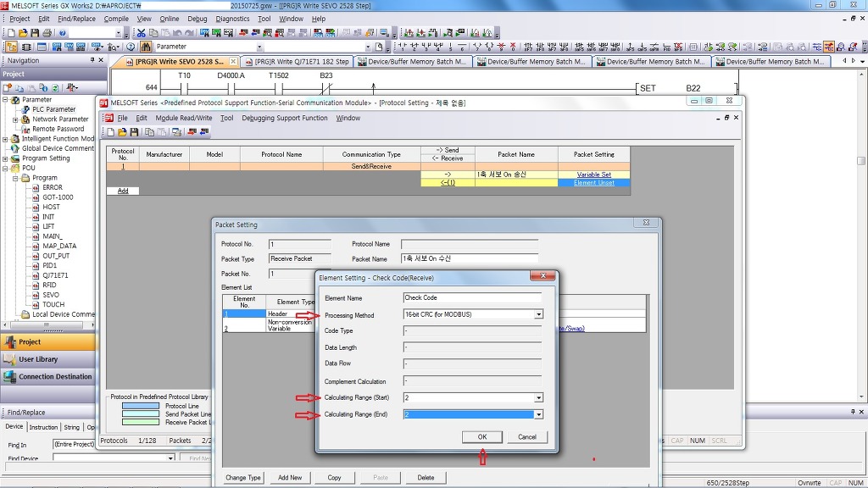Click the Add New button in Packet Setting
Viewport: 868px width, 488px height.
pyautogui.click(x=290, y=477)
